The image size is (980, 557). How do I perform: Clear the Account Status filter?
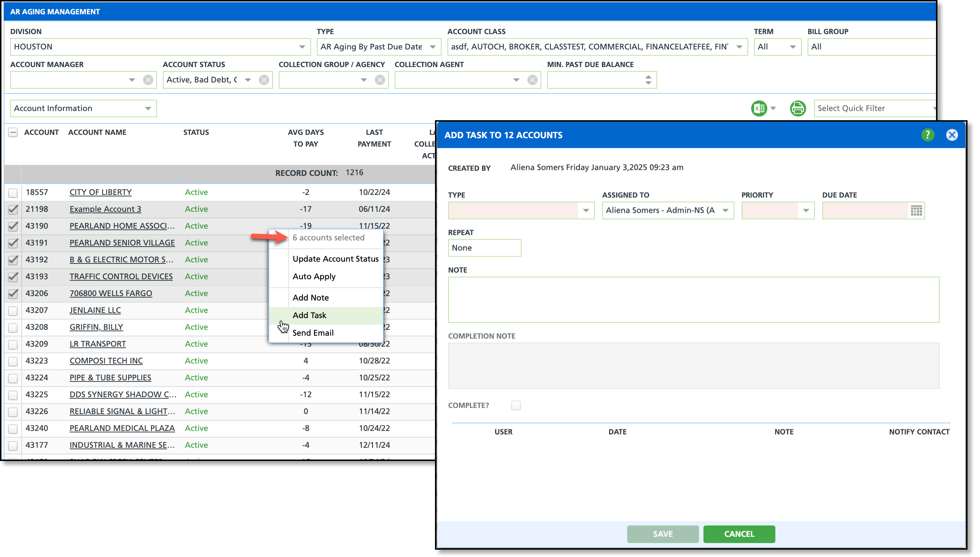264,80
